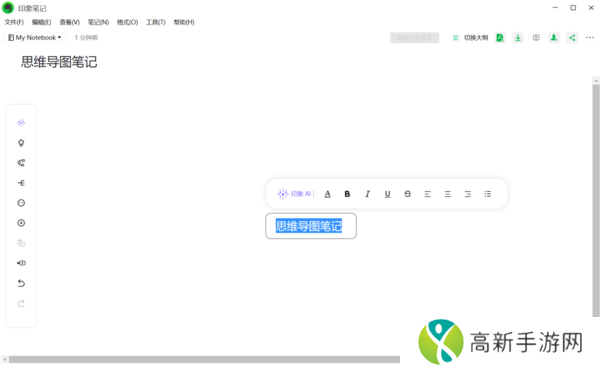Click the grayed view history version button

pyautogui.click(x=414, y=38)
